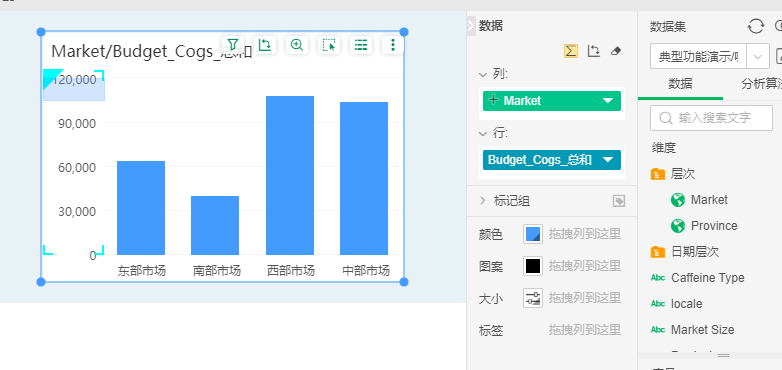Click the 图案 drop target placeholder

pyautogui.click(x=585, y=266)
